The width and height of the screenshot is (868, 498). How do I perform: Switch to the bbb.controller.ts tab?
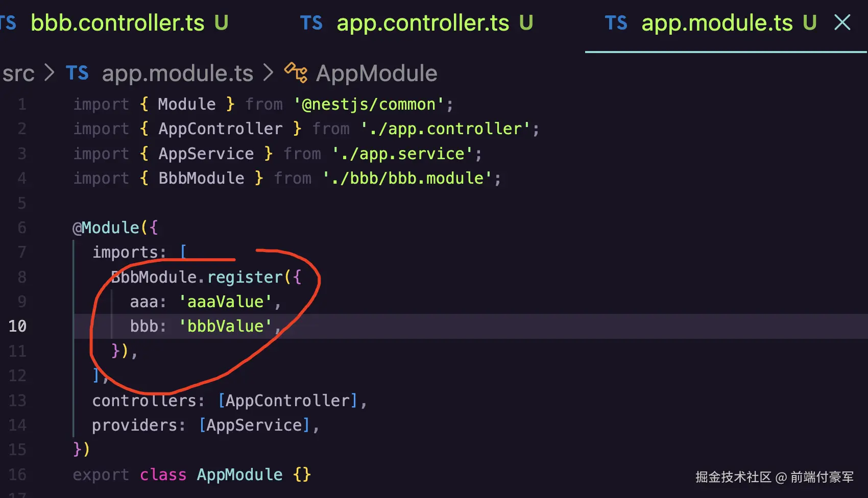tap(117, 23)
